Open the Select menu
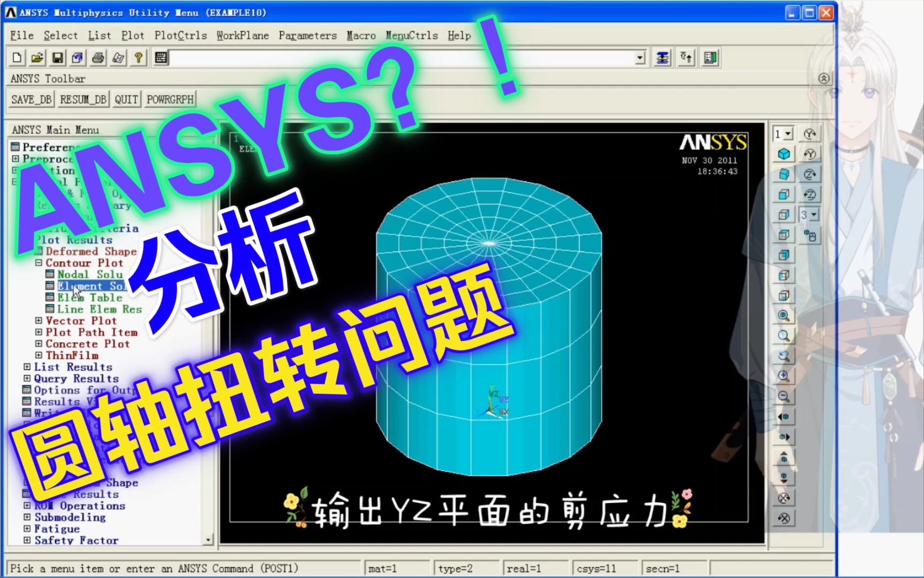 [x=60, y=35]
